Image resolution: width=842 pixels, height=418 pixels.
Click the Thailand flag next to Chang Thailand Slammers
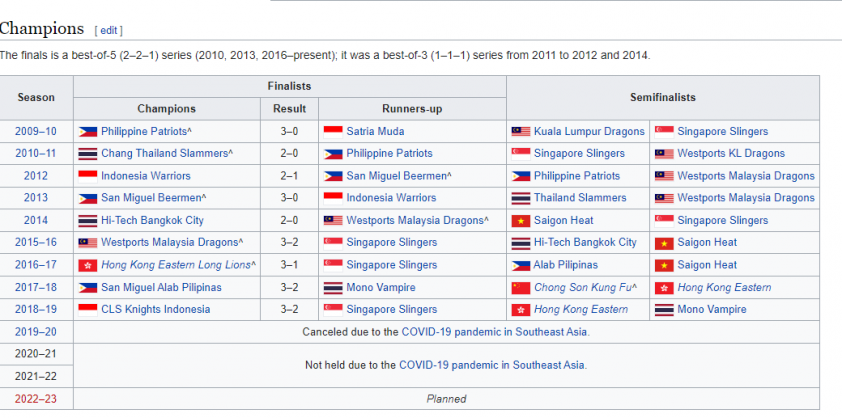click(x=88, y=154)
